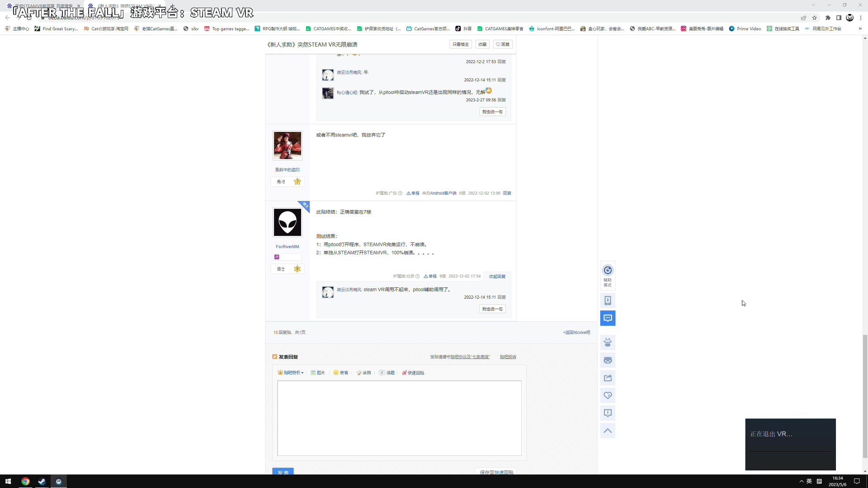Image resolution: width=868 pixels, height=488 pixels.
Task: Click the Chrome profile avatar icon
Action: 850,18
